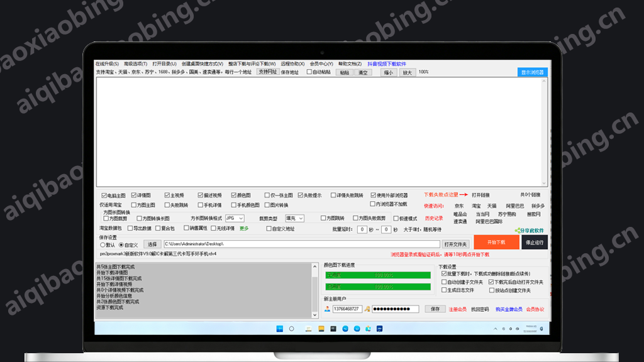Open the 高级选项(T) menu
This screenshot has width=644, height=362.
[x=136, y=63]
